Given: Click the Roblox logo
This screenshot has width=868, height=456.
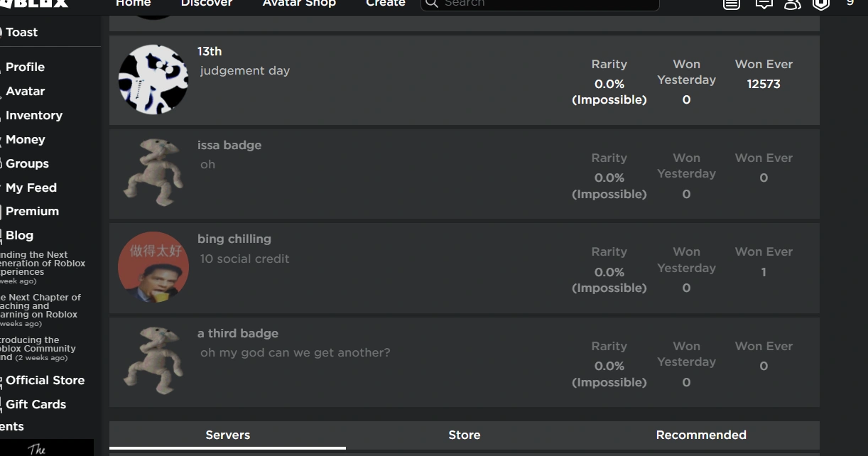Looking at the screenshot, I should click(x=36, y=3).
